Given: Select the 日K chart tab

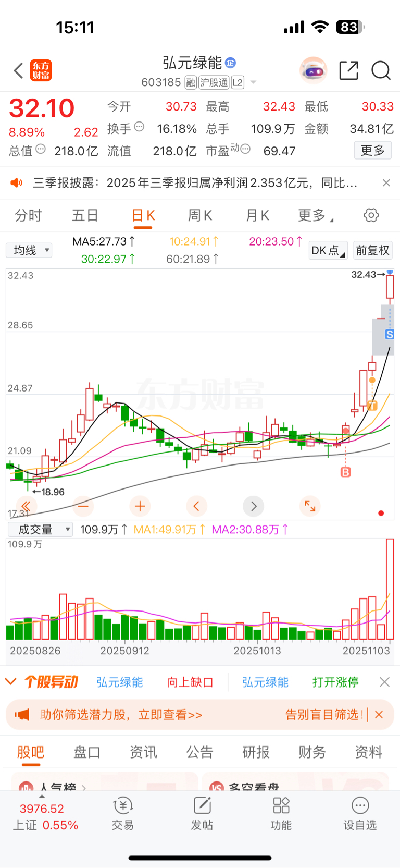Looking at the screenshot, I should click(143, 216).
